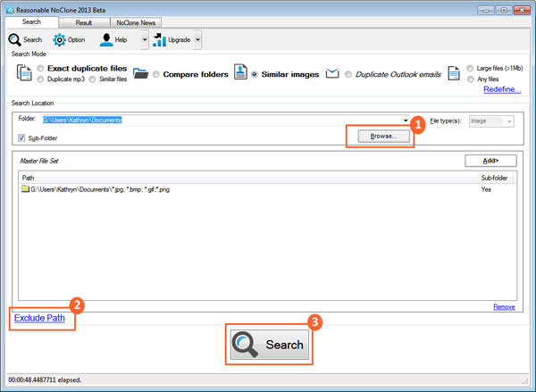Select Large files (>1Mb) radio button

tap(470, 69)
